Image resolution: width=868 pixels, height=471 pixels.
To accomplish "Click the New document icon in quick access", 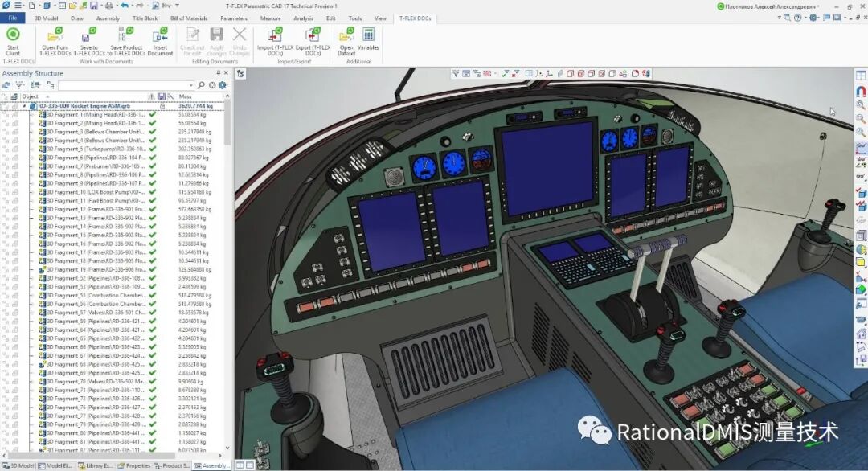I will [32, 6].
